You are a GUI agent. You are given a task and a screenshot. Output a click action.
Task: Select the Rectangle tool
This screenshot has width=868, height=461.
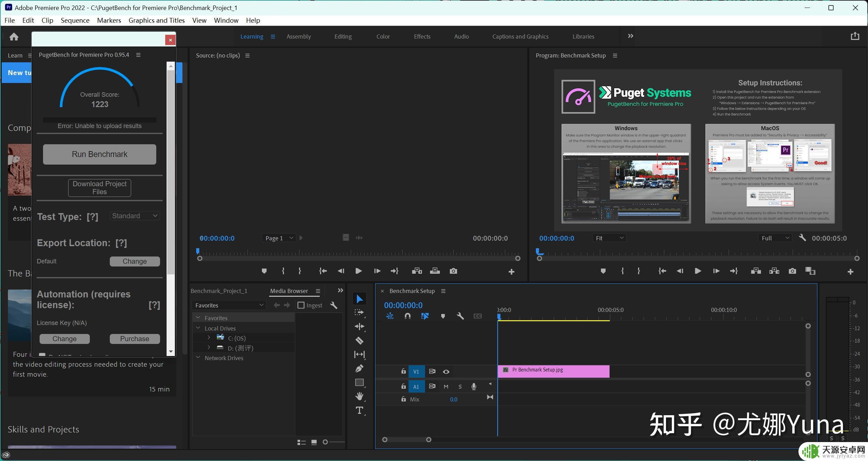pos(359,383)
